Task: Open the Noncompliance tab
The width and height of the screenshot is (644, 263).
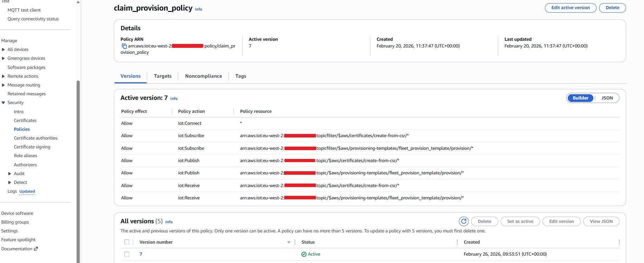Action: [203, 76]
